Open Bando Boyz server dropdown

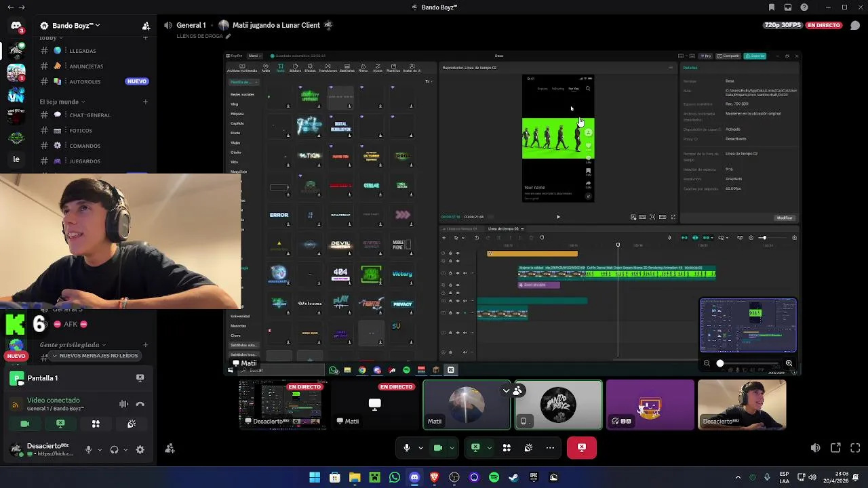point(70,26)
